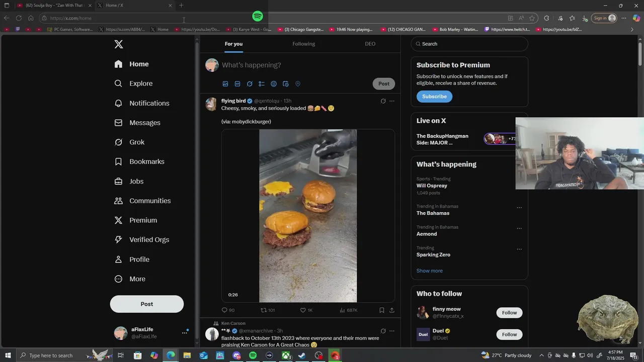Open options for Aemond trend
This screenshot has width=644, height=362.
[x=519, y=228]
